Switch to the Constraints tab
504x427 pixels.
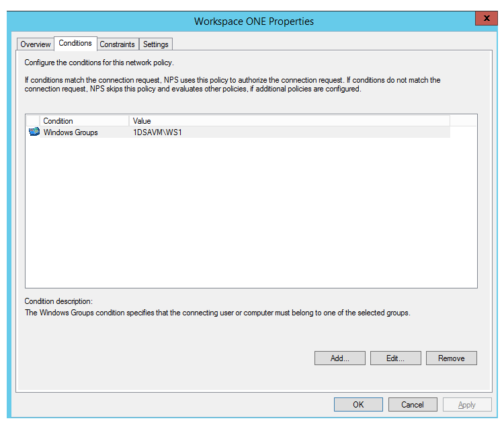118,44
